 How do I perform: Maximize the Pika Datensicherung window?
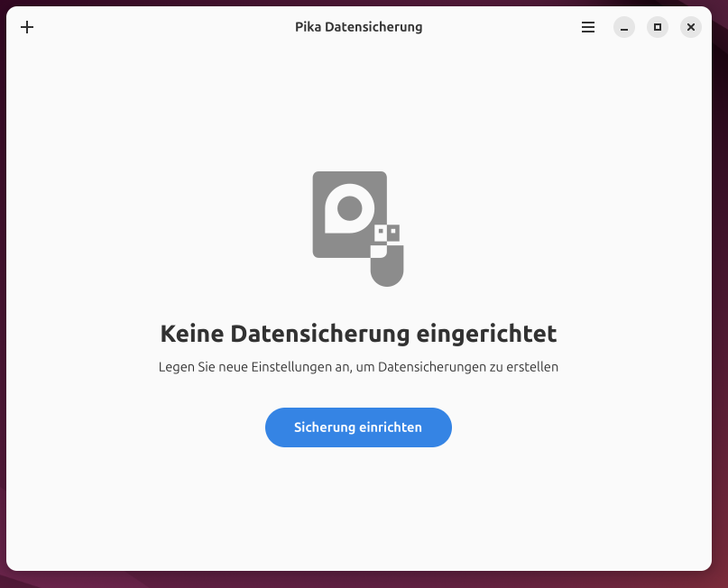click(x=658, y=27)
